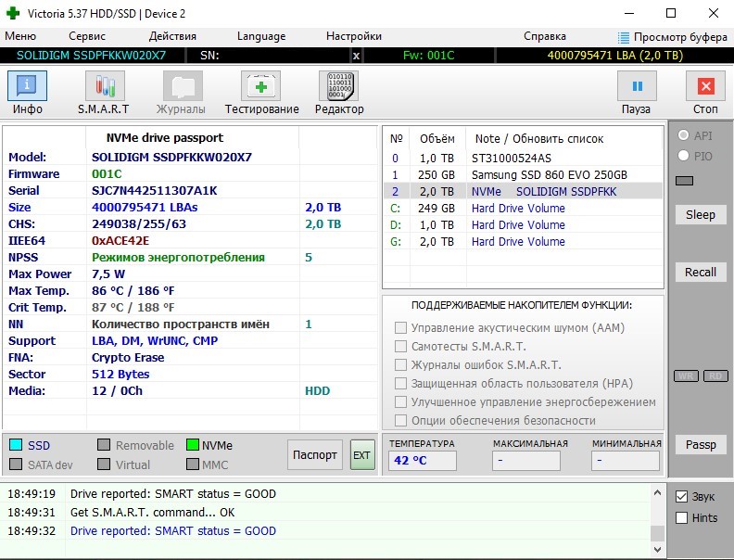
Task: Open the Редактор binary sheet icon
Action: click(338, 86)
